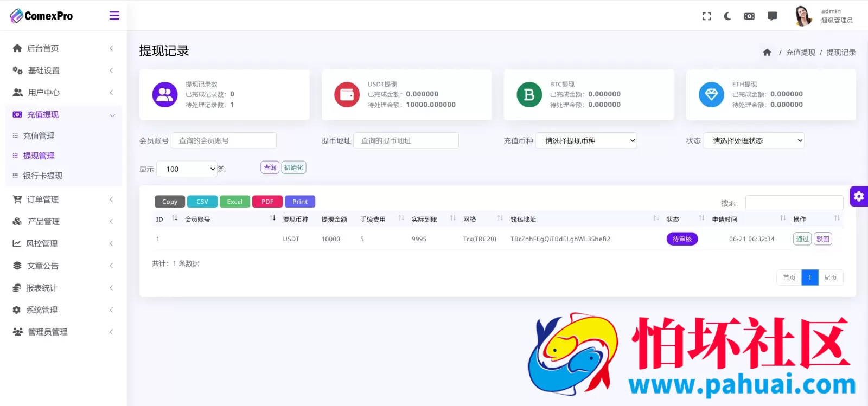The image size is (868, 406).
Task: Open the 充值币种 currency dropdown
Action: tap(586, 140)
